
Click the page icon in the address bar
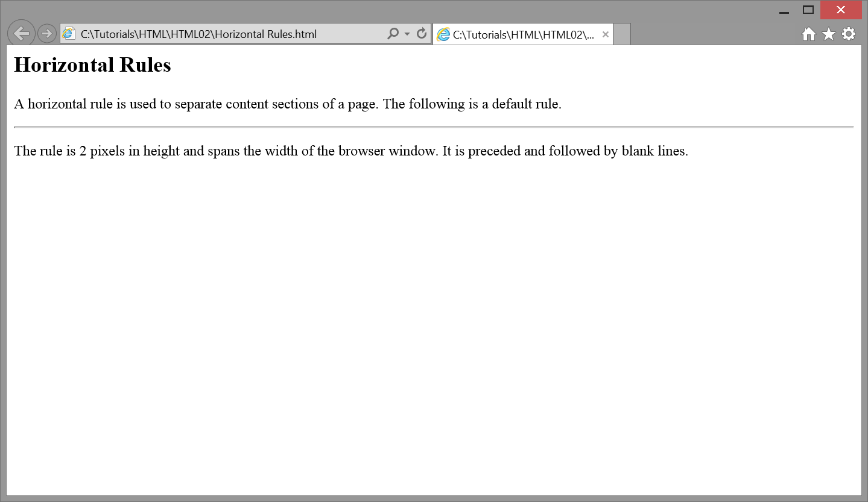[69, 34]
